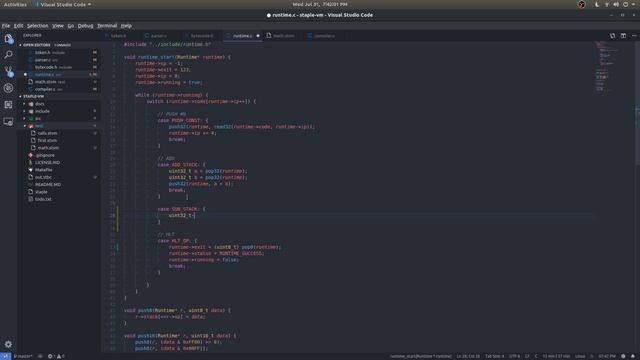The image size is (640, 360).
Task: Click the cursor line and column status
Action: click(x=468, y=356)
